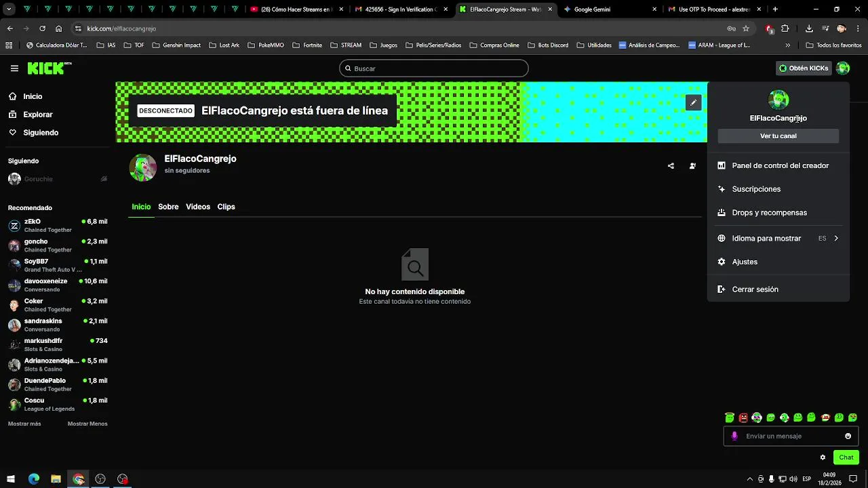Screen dimensions: 868x488
Task: Open the davooxeneize recommended channel
Action: coord(58,285)
